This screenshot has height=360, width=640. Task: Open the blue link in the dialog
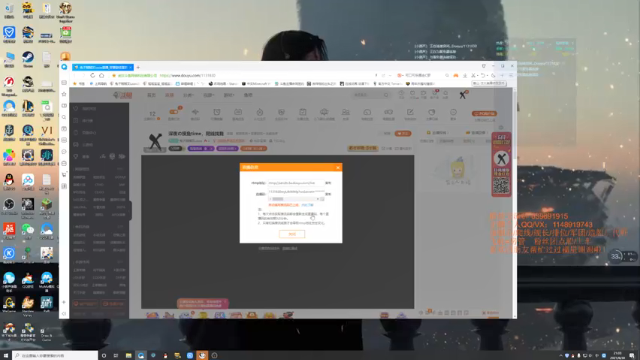pyautogui.click(x=307, y=205)
